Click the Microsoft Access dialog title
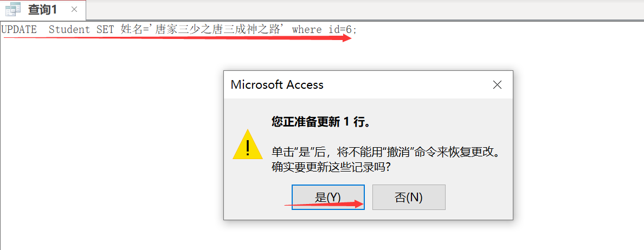This screenshot has width=644, height=250. pos(277,85)
